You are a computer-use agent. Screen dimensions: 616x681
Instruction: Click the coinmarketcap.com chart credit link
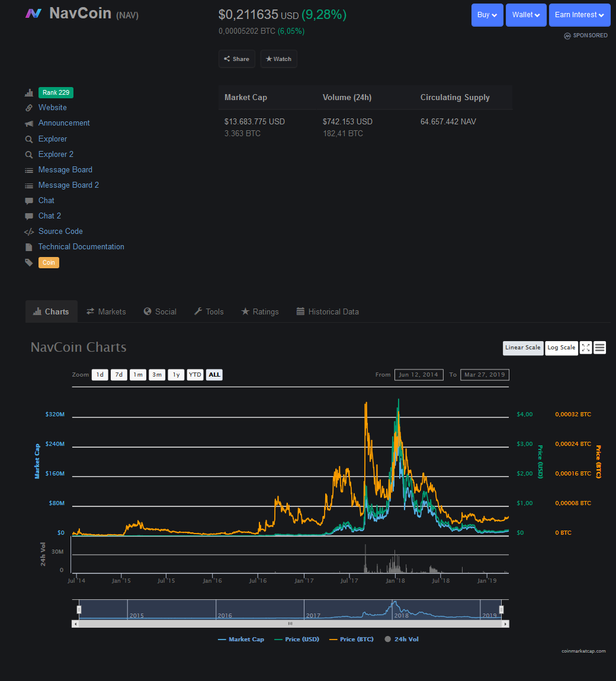[x=583, y=651]
